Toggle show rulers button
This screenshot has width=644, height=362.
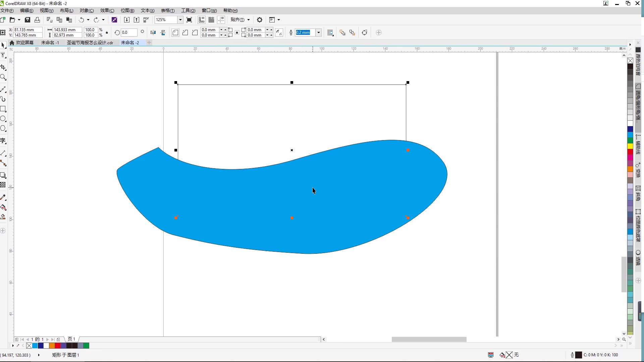202,20
